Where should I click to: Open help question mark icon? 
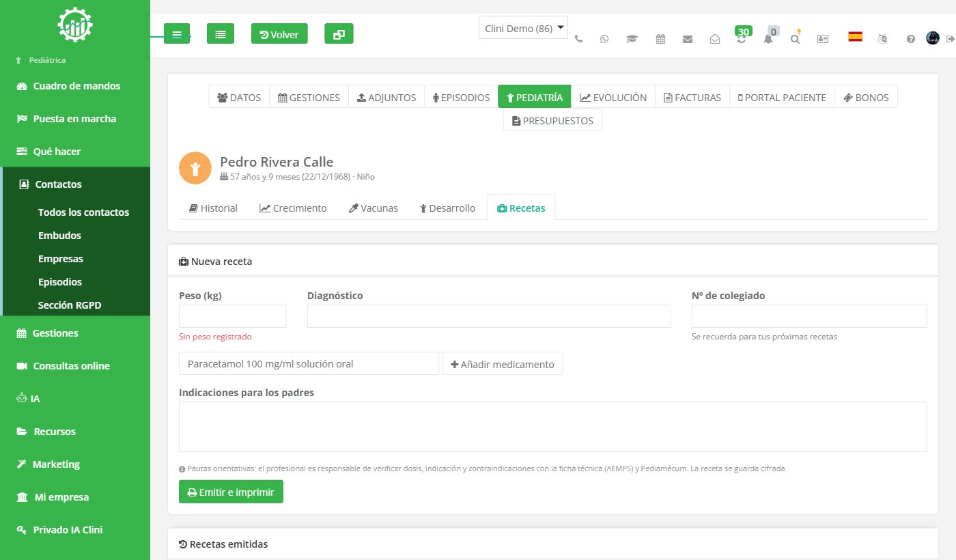[x=911, y=39]
